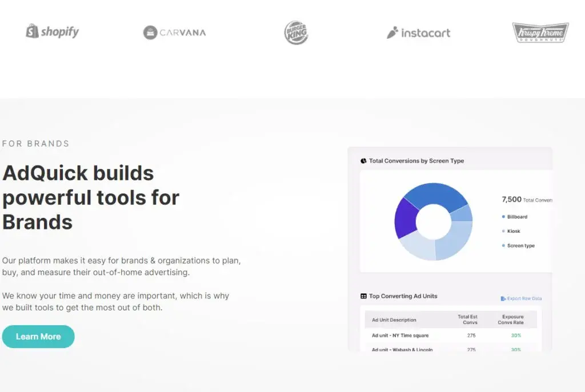Click the Exposure Convs Rate column header
Image resolution: width=585 pixels, height=392 pixels.
click(511, 320)
